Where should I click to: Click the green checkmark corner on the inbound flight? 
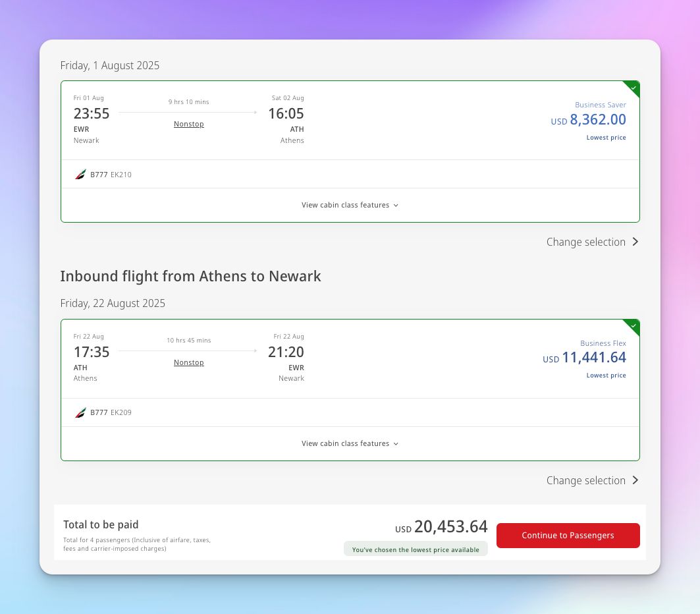[x=632, y=327]
